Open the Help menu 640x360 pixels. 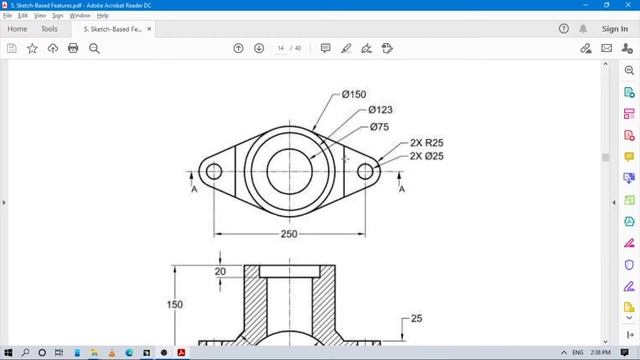click(102, 16)
